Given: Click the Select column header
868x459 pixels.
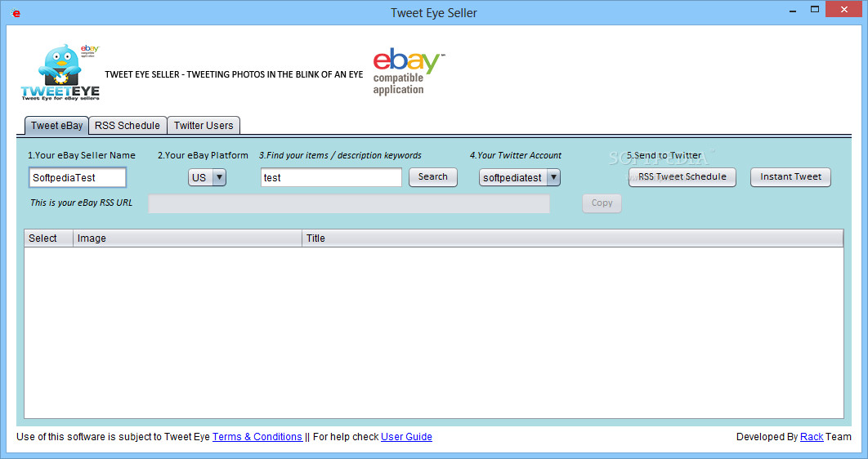Looking at the screenshot, I should [x=49, y=238].
